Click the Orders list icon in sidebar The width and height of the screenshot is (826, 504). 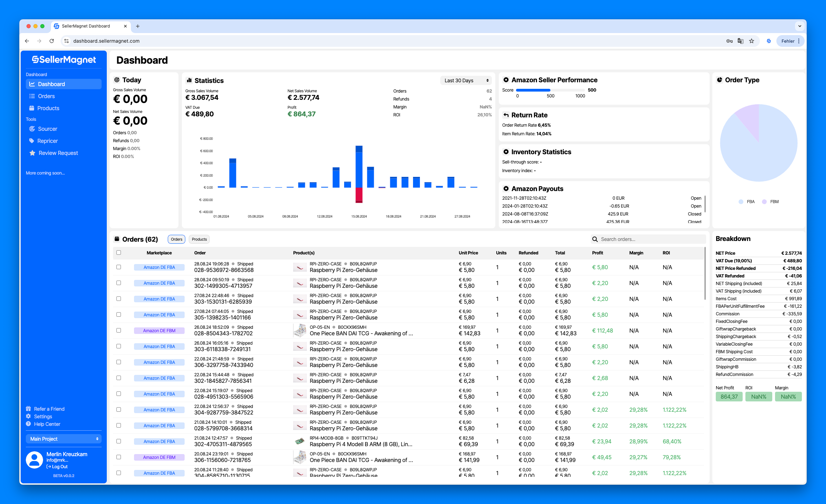click(32, 96)
